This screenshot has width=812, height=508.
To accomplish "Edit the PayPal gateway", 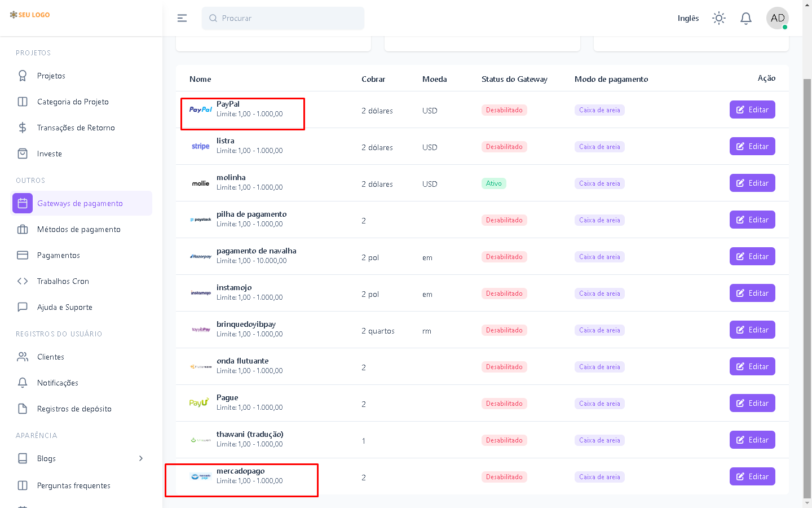I will pos(752,110).
